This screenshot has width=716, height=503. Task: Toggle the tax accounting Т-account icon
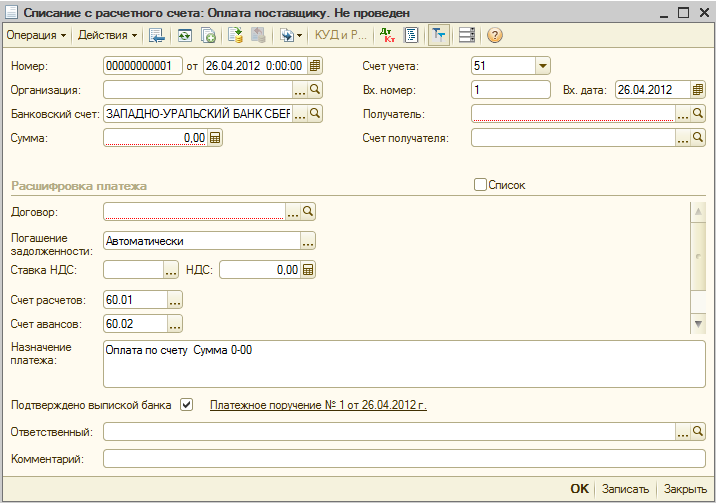[439, 35]
